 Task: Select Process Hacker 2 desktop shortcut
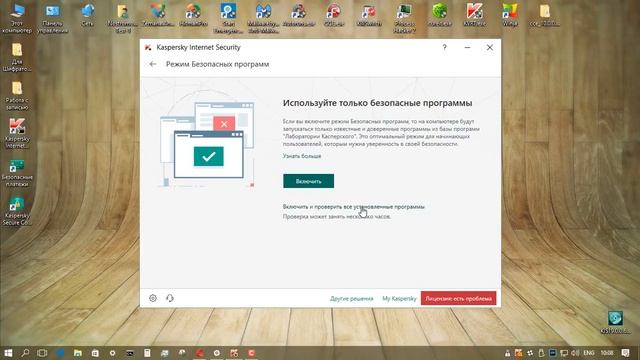click(x=404, y=18)
